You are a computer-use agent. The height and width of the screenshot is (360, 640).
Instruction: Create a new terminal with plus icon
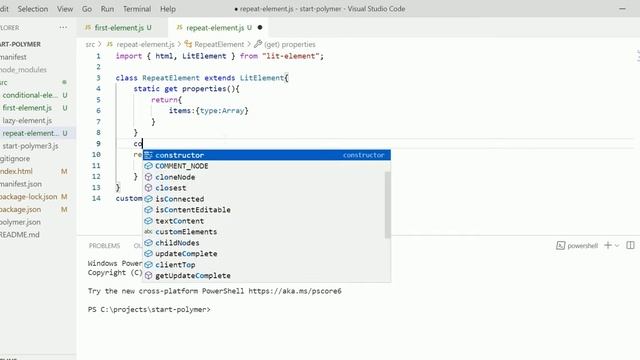click(608, 245)
